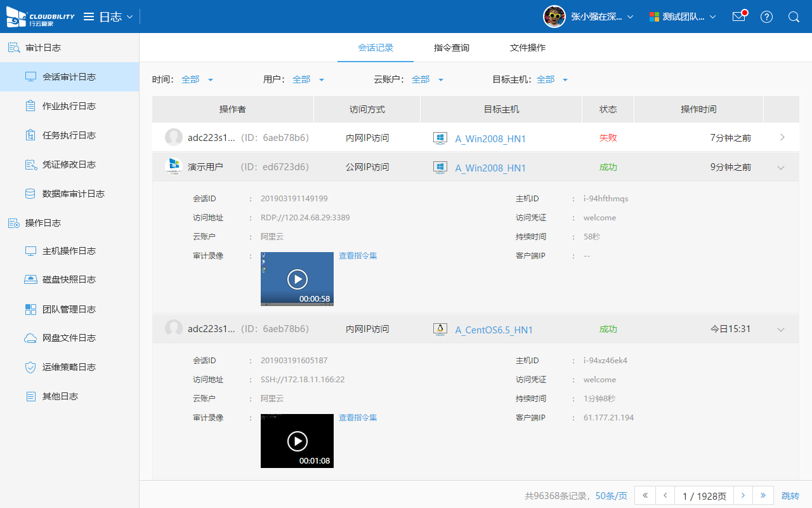The width and height of the screenshot is (812, 508).
Task: Expand the 云账户 filter dropdown
Action: [428, 79]
